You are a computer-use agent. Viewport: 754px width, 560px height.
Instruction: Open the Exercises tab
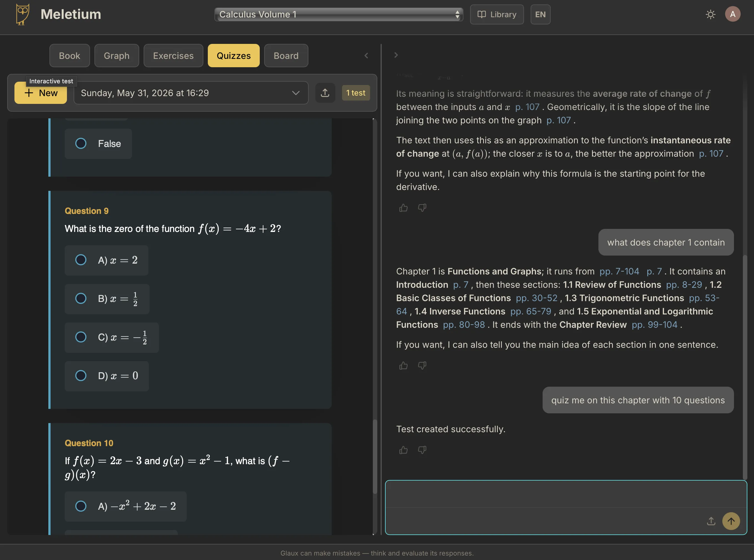(173, 56)
